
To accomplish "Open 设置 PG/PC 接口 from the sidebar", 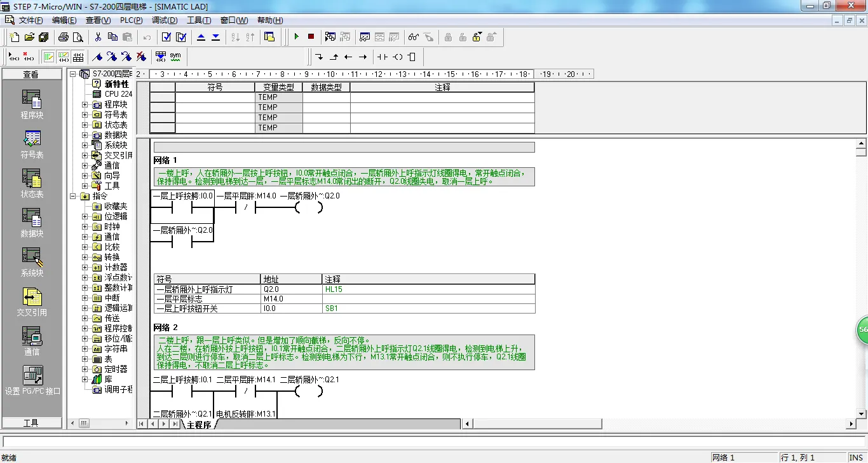I will [x=32, y=381].
